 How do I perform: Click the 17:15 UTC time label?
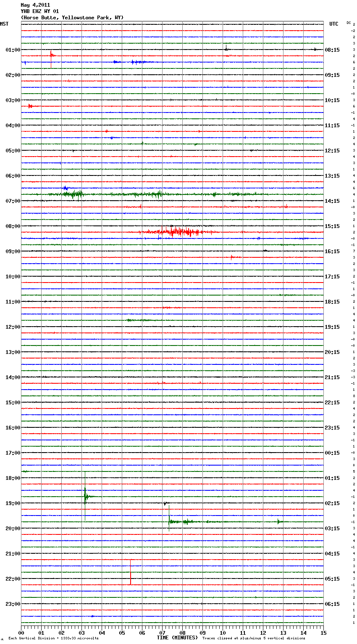332,277
